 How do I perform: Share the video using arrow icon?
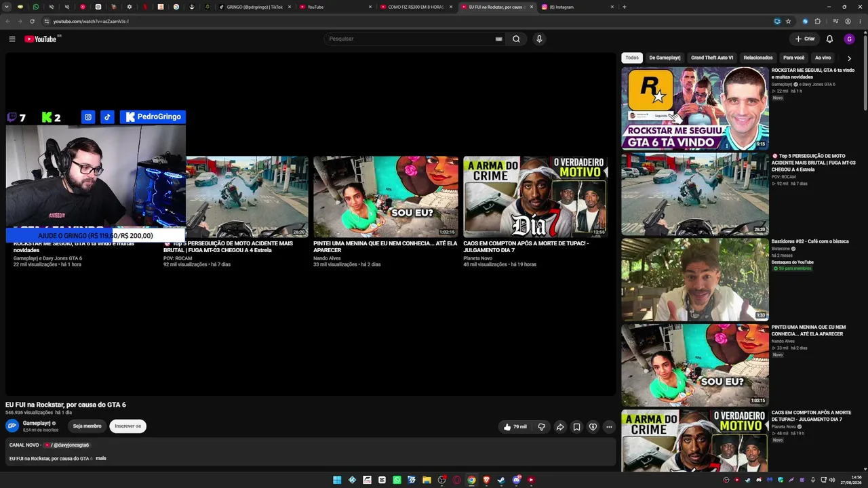(560, 427)
